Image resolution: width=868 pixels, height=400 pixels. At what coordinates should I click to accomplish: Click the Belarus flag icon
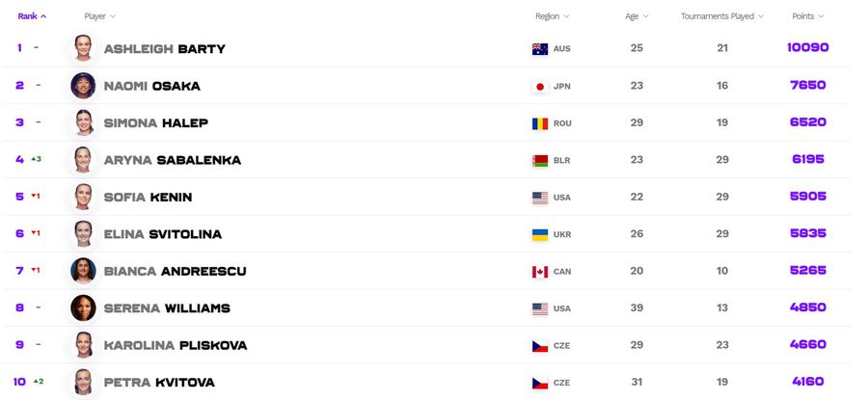tap(540, 160)
